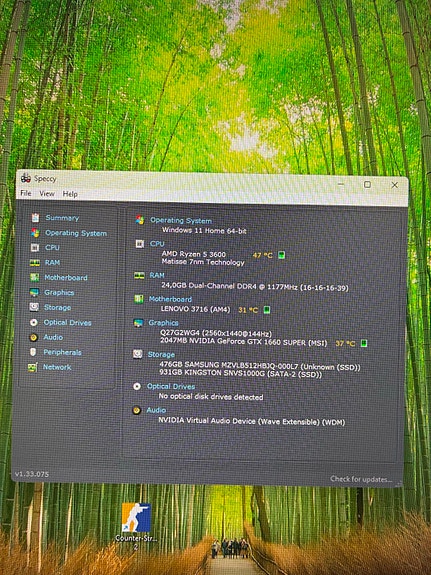Select the Storage disk icon in sidebar

(x=34, y=307)
